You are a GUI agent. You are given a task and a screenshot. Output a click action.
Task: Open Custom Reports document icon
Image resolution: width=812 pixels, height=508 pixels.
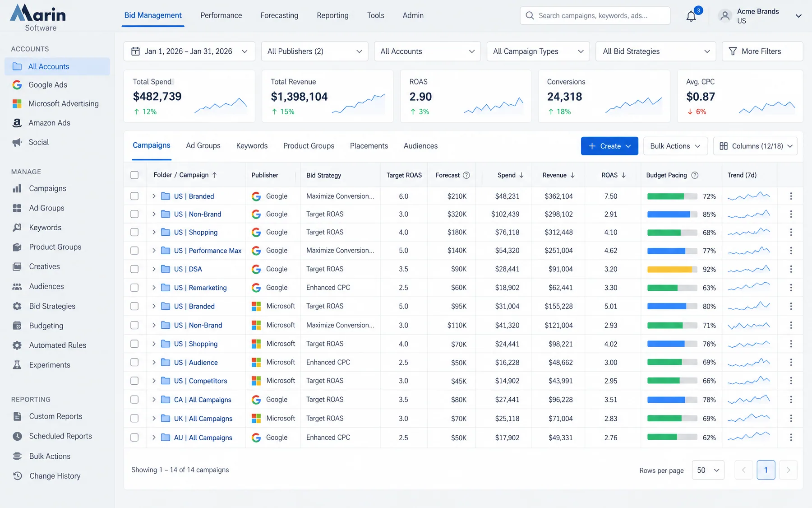17,416
